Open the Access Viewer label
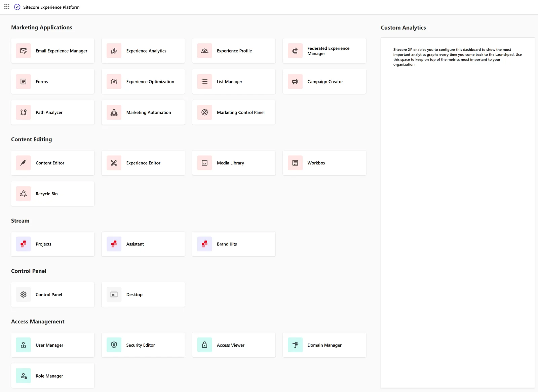The image size is (538, 392). tap(231, 345)
